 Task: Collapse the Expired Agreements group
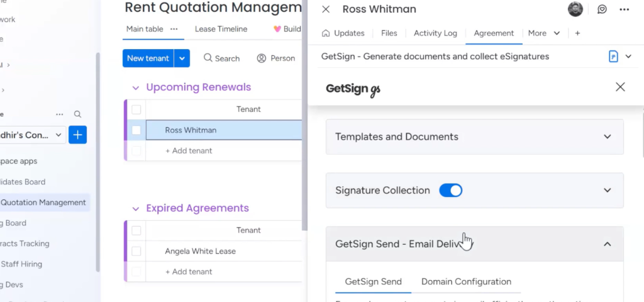coord(136,209)
